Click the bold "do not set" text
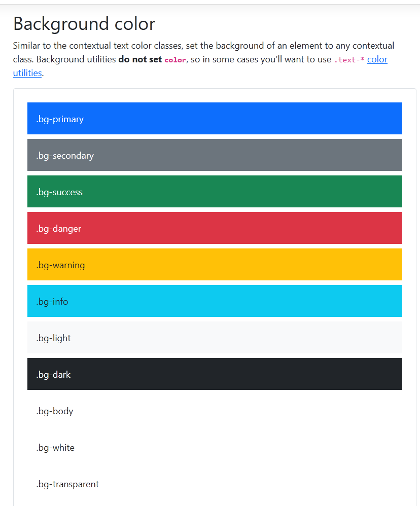The height and width of the screenshot is (506, 420). click(x=140, y=59)
